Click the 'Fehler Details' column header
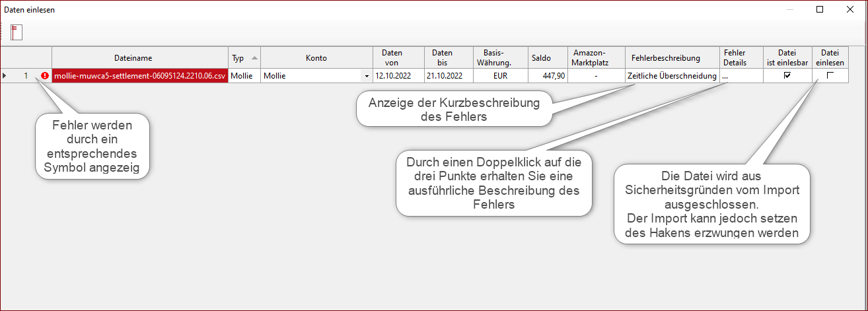Viewport: 868px width, 311px height. point(741,57)
